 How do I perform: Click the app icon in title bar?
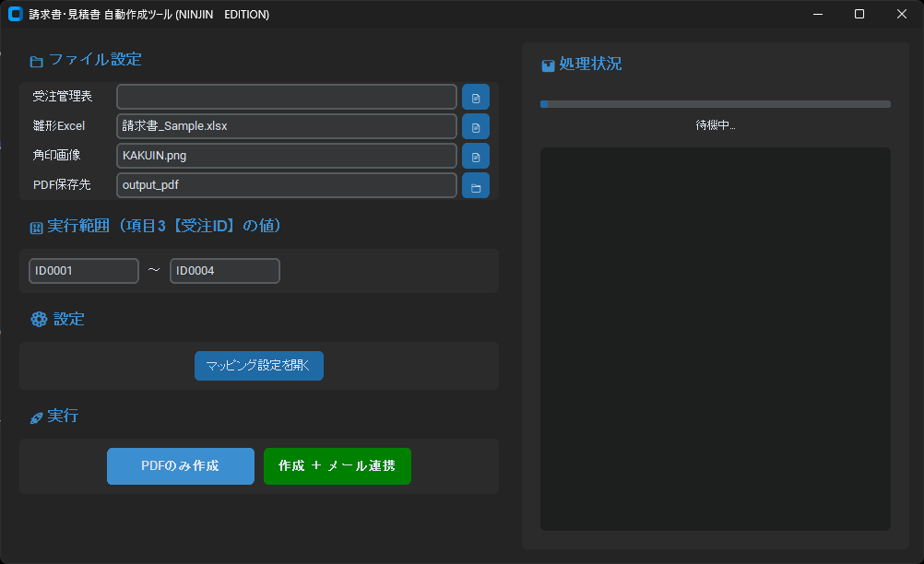pyautogui.click(x=15, y=14)
